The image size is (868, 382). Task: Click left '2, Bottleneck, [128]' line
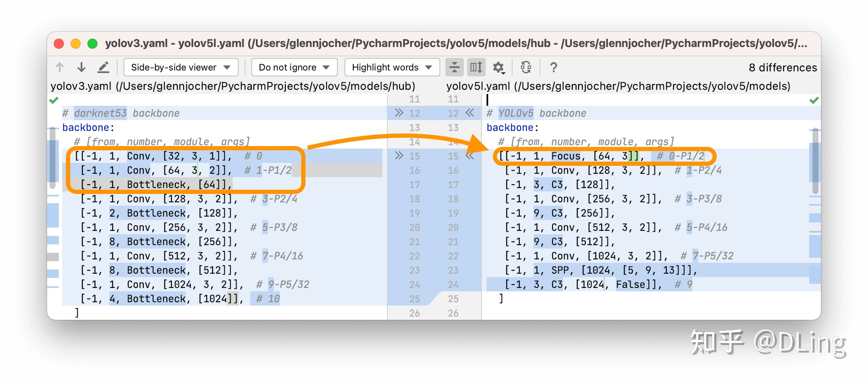[x=159, y=213]
